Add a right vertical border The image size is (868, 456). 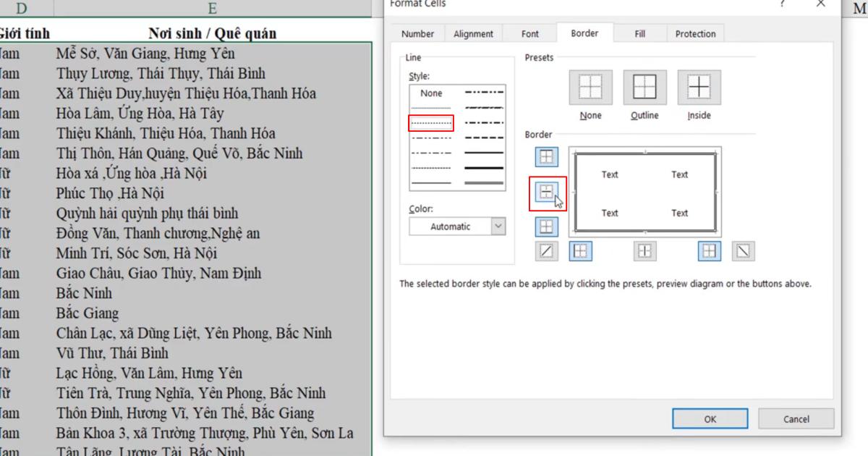click(x=708, y=251)
